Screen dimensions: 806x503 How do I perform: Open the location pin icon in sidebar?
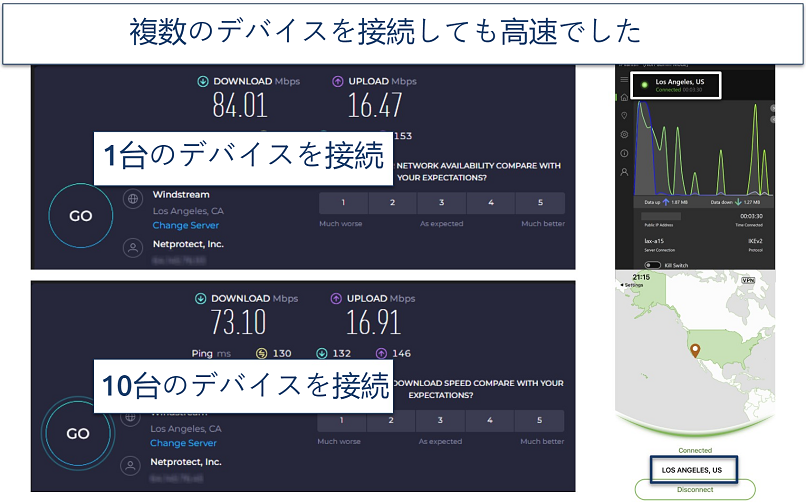[x=624, y=116]
